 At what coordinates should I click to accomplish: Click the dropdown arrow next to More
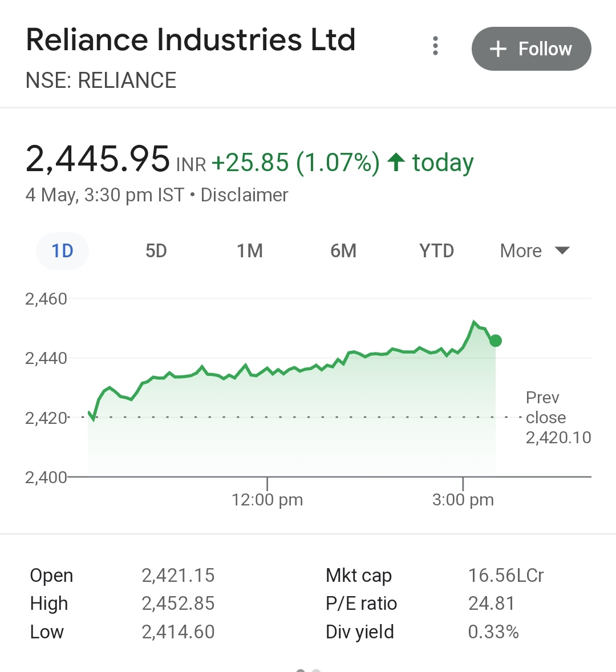(562, 250)
